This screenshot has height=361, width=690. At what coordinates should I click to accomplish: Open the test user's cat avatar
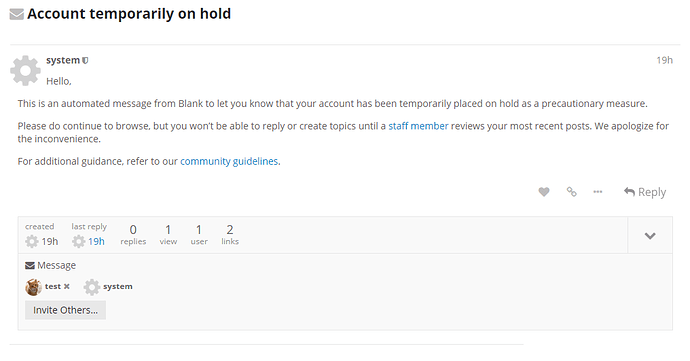(33, 287)
